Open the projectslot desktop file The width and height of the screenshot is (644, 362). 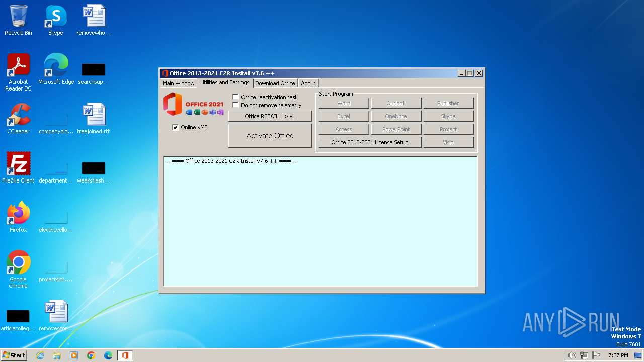coord(56,270)
